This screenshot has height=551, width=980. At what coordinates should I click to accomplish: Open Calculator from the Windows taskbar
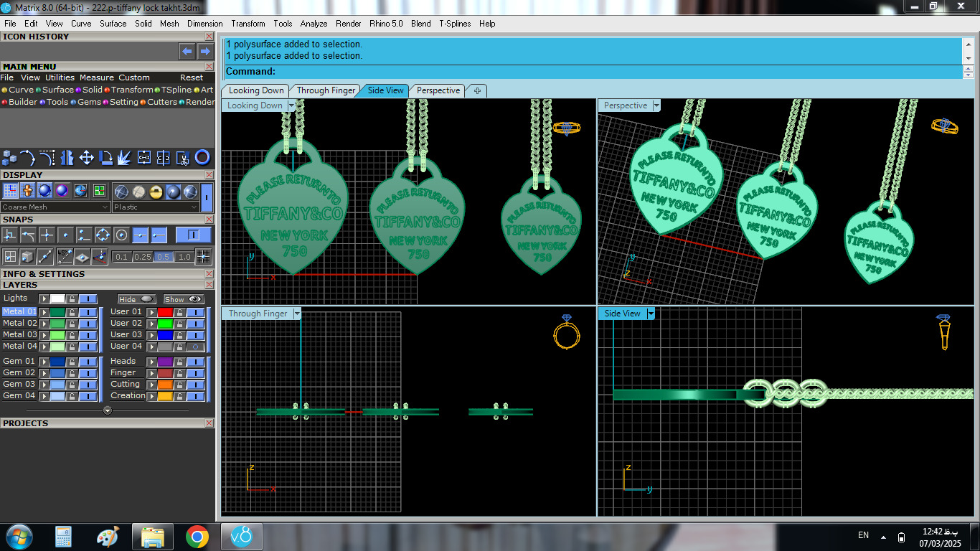[x=63, y=537]
